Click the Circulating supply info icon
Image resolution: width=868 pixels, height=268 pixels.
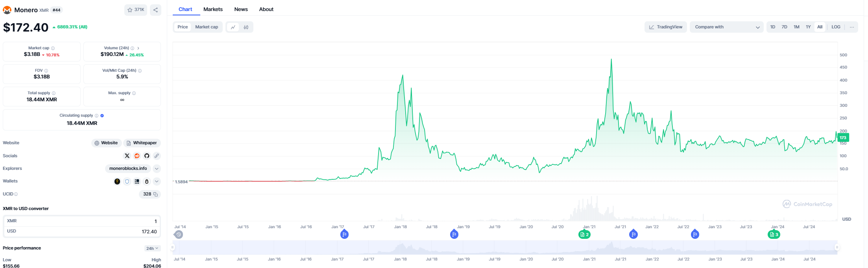pos(97,115)
